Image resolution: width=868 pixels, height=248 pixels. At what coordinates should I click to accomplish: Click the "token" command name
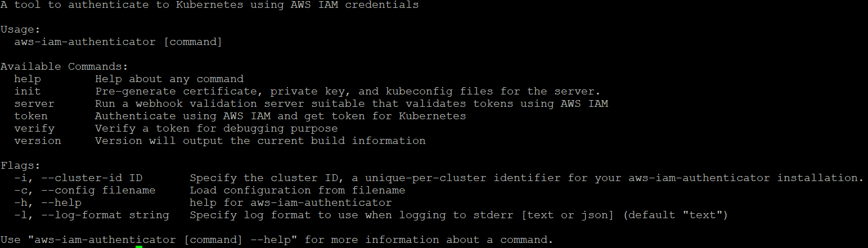coord(31,116)
